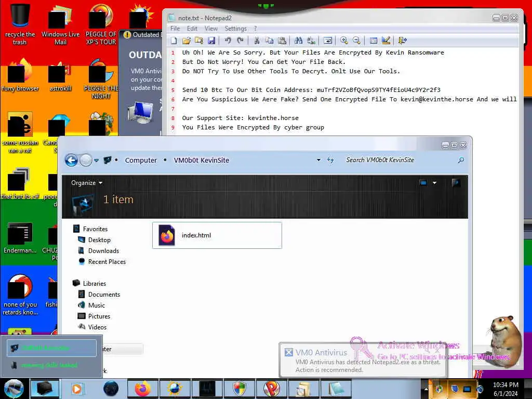Select Downloads in the navigation pane
Image resolution: width=532 pixels, height=399 pixels.
coord(103,251)
